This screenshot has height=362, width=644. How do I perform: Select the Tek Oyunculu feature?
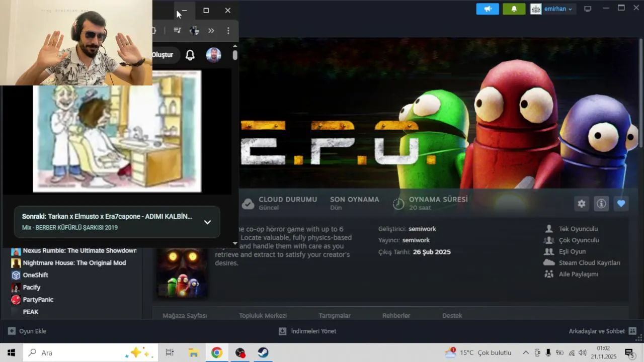click(578, 229)
